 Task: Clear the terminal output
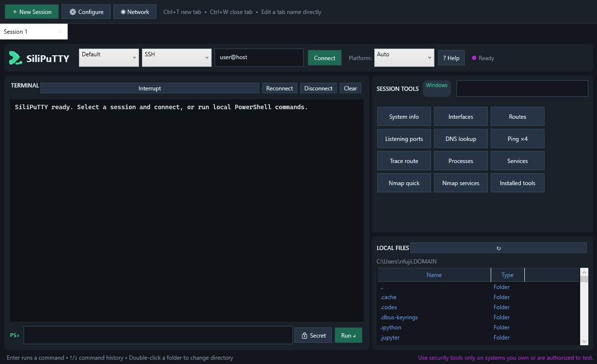click(351, 88)
